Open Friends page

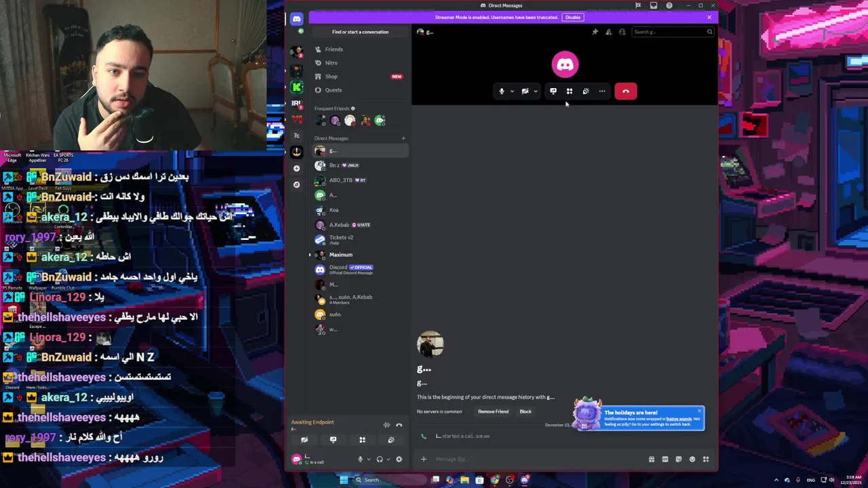(360, 49)
